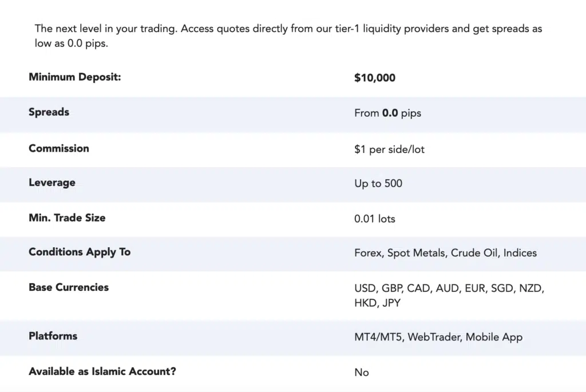586x392 pixels.
Task: Click the Platforms row label
Action: (x=53, y=336)
